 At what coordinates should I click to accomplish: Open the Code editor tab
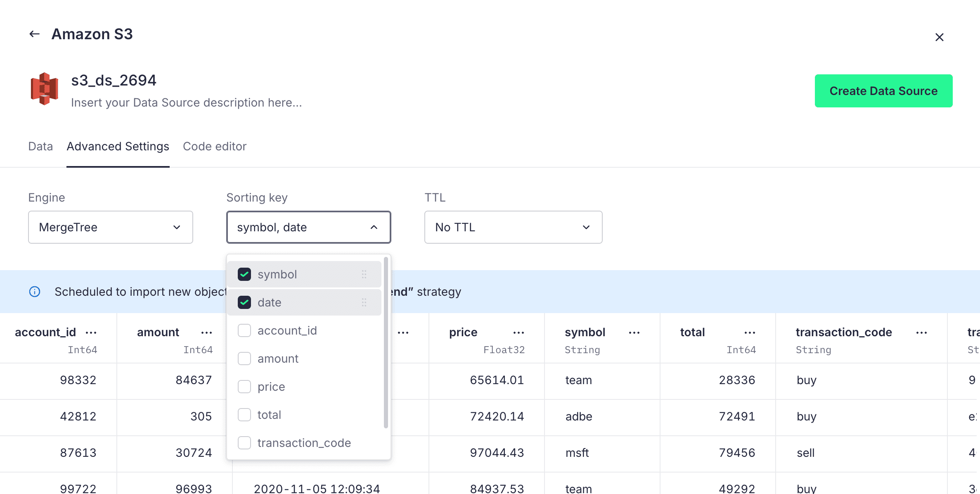pos(215,146)
